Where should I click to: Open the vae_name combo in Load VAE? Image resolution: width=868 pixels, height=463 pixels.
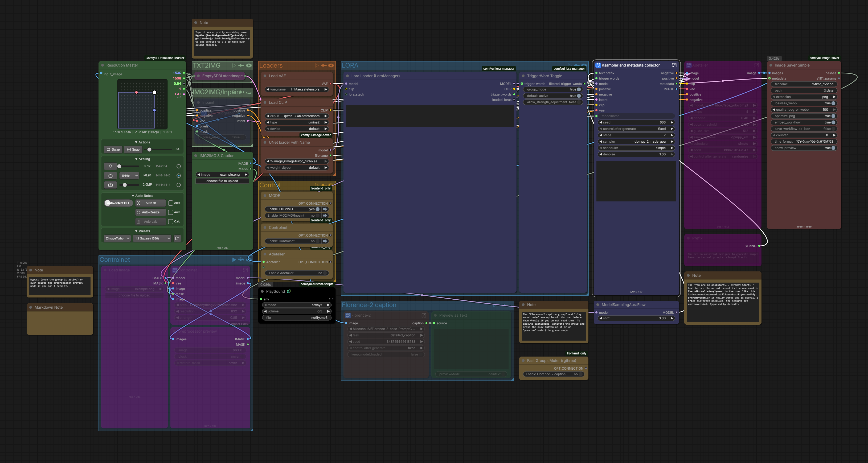297,90
